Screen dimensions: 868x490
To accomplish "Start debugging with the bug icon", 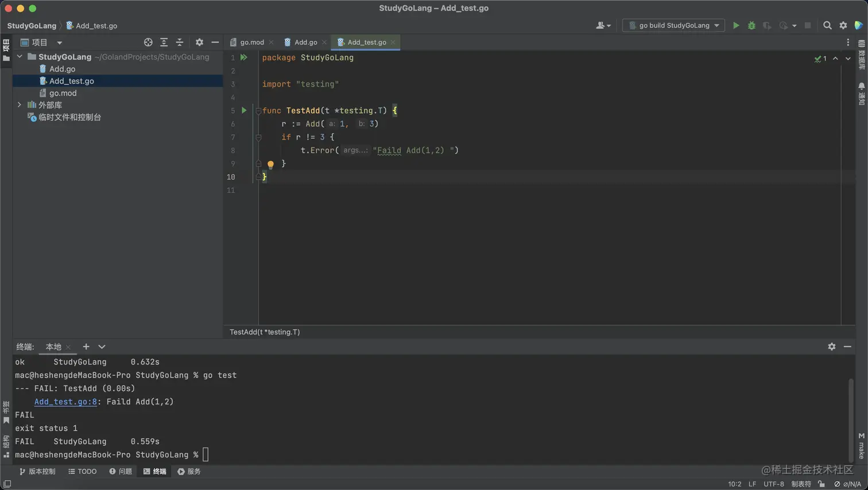I will click(751, 25).
